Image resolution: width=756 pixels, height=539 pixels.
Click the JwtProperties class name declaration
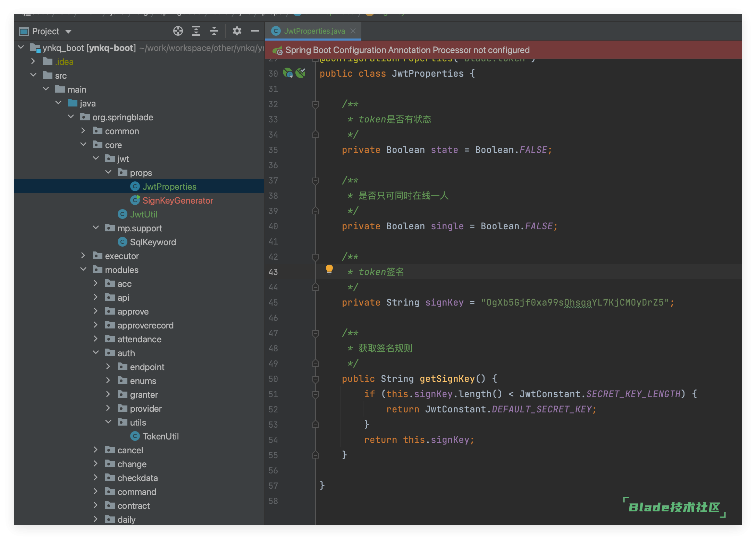(428, 74)
